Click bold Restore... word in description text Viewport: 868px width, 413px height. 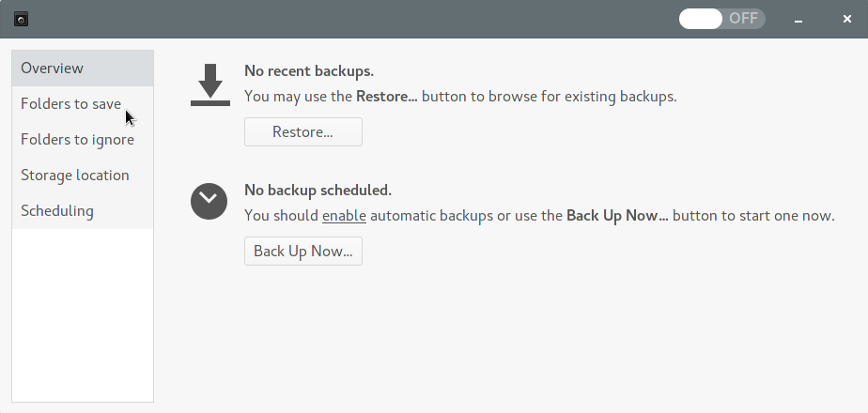coord(387,97)
